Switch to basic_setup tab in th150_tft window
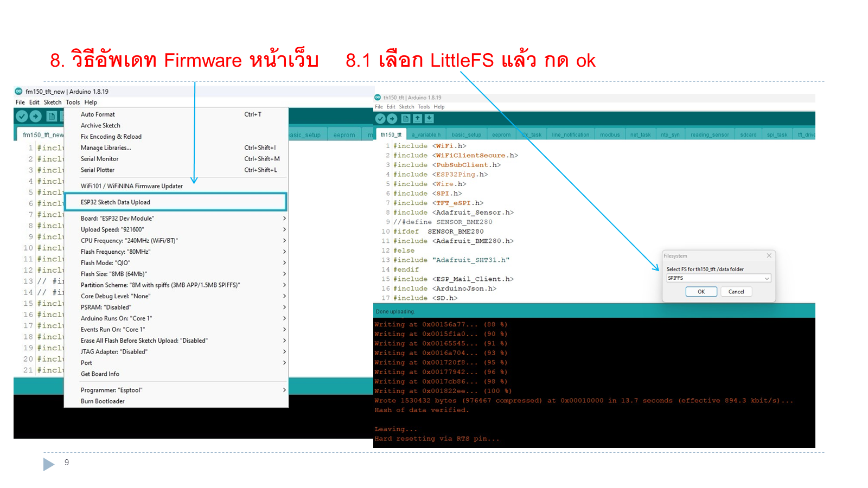Screen dimensions: 868x488 pos(466,134)
